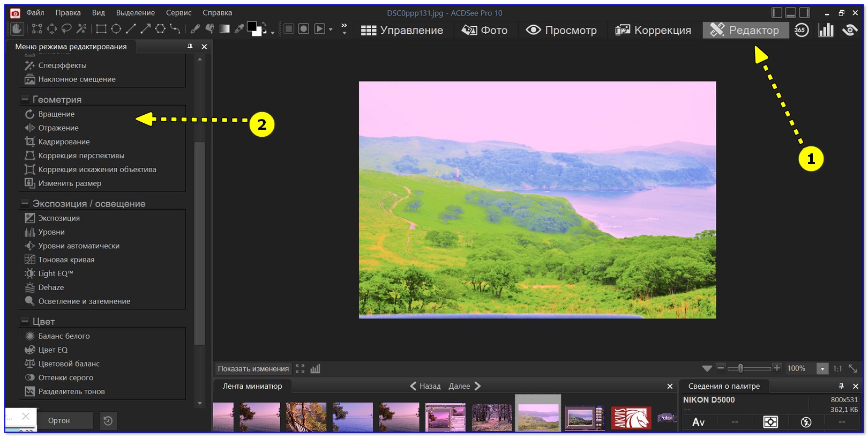Select the forest path thumbnail
Image resolution: width=868 pixels, height=437 pixels.
(492, 418)
